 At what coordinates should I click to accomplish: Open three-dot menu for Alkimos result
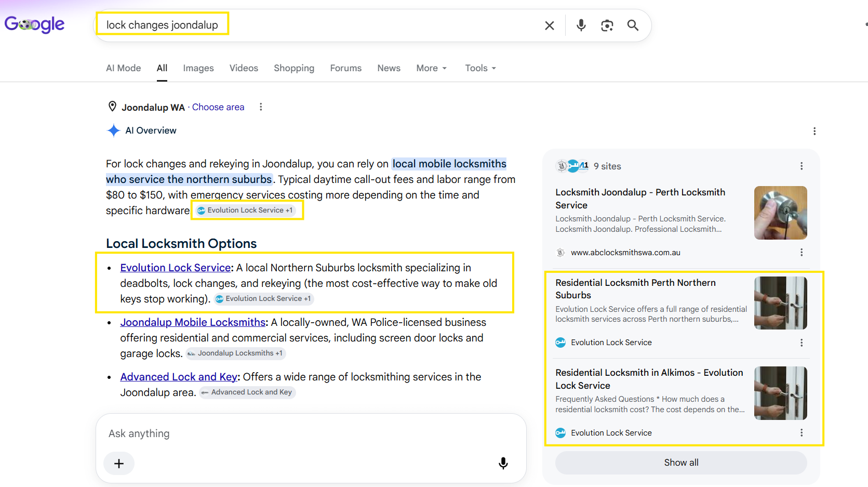click(x=802, y=432)
